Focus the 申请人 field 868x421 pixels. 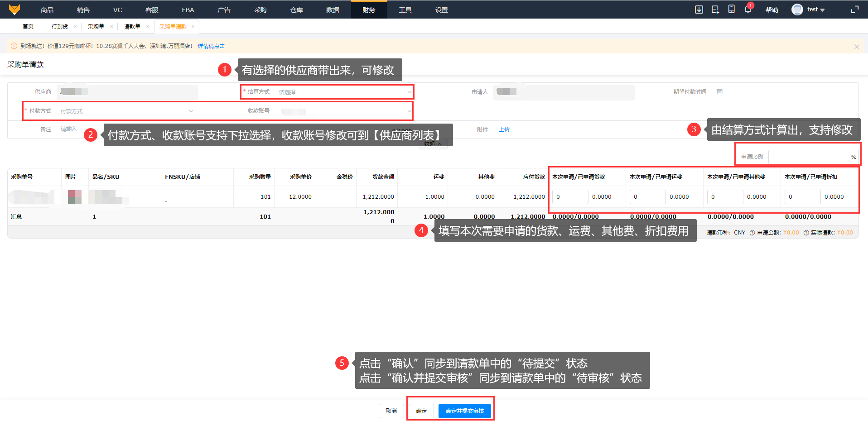click(564, 92)
